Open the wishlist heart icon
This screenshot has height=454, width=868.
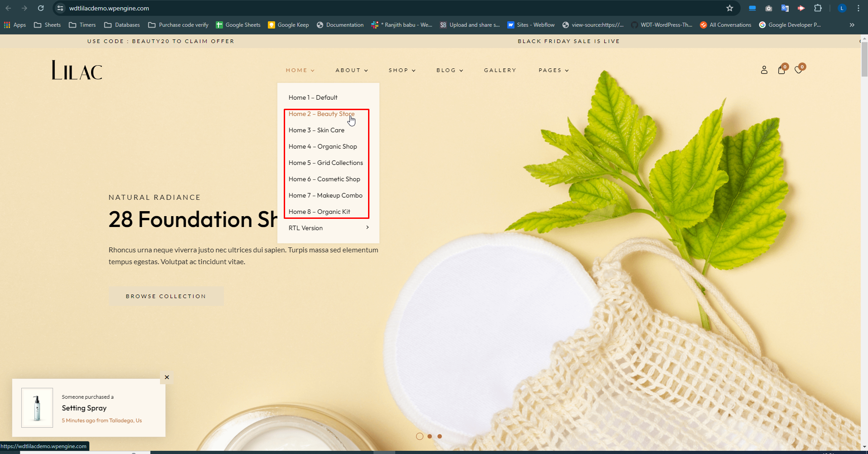(799, 70)
